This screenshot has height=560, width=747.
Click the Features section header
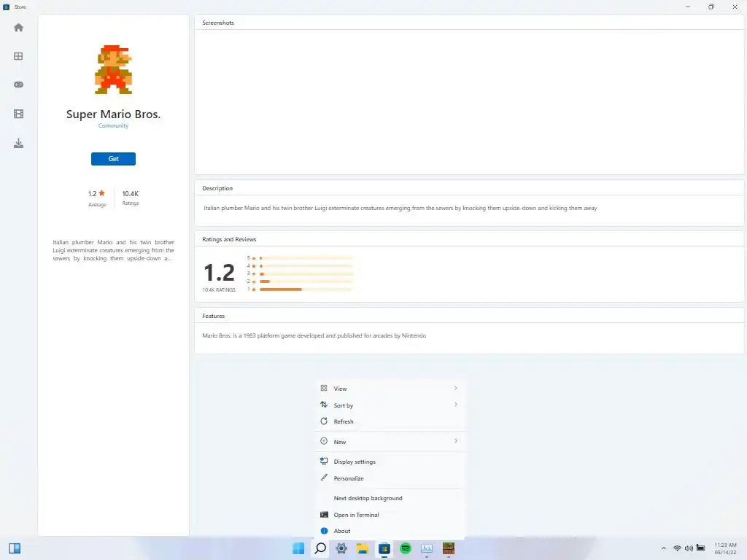[x=213, y=316]
